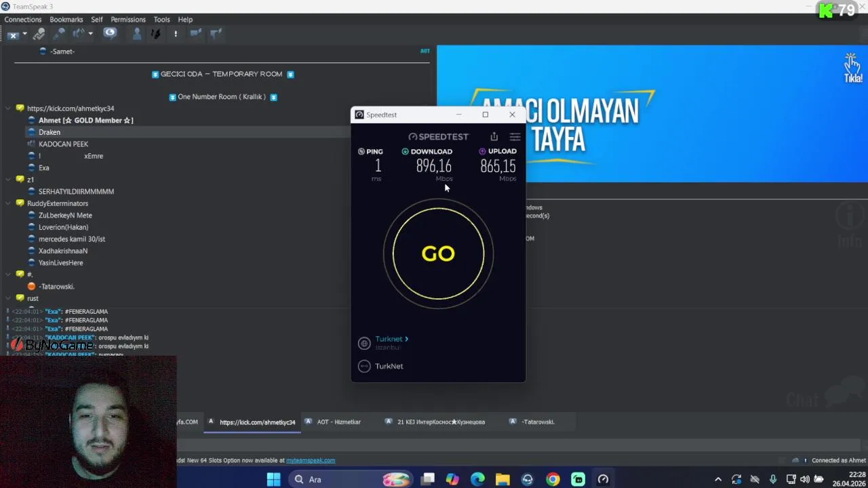Switch to 21 KEJ chat tab
Screen dimensions: 868x488
click(441, 422)
